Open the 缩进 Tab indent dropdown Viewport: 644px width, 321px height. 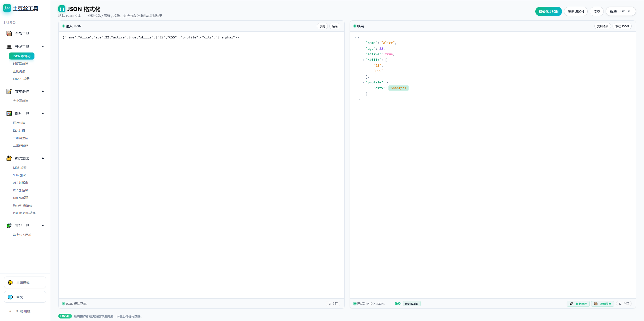(x=621, y=11)
